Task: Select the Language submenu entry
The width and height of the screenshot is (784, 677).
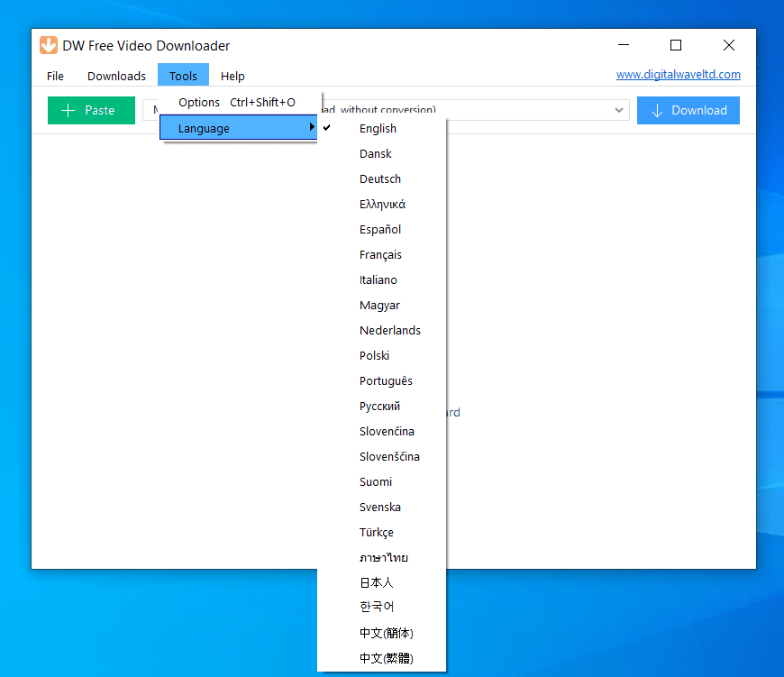Action: coord(239,128)
